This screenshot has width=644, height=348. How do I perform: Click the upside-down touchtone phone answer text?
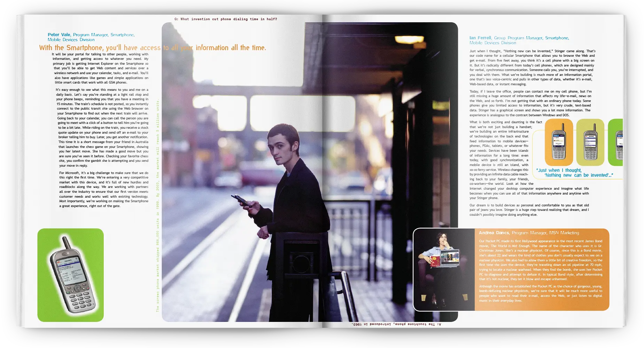(396, 324)
